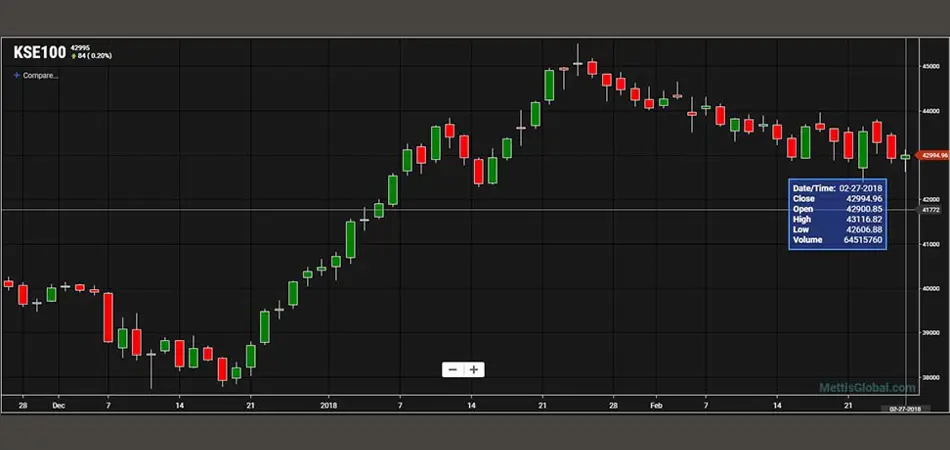This screenshot has width=950, height=450.
Task: Click the High 43116.82 tooltip row
Action: point(837,219)
